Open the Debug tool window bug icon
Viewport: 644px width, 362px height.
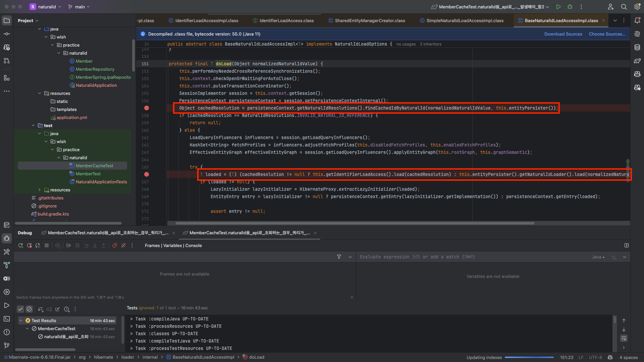pos(7,238)
